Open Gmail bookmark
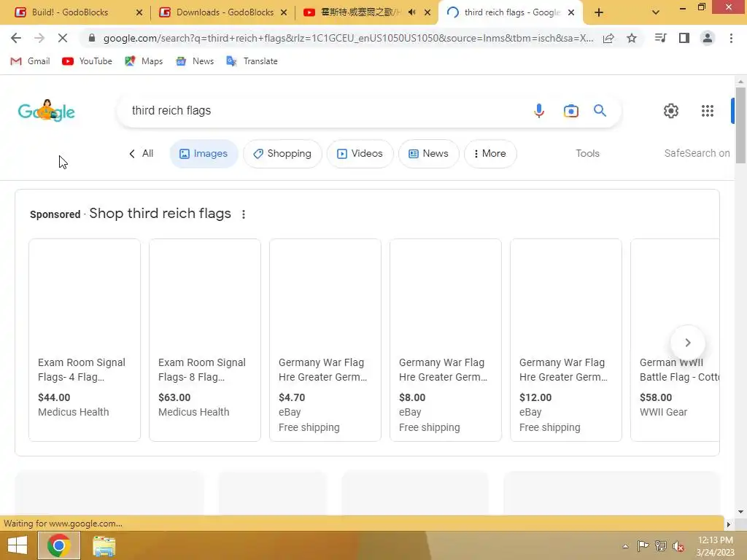The image size is (747, 560). click(x=30, y=61)
